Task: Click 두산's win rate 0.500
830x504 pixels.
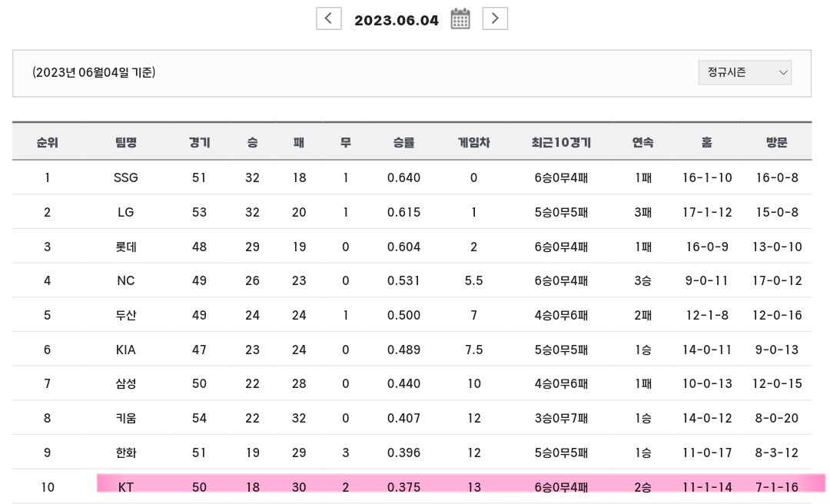Action: click(x=404, y=315)
